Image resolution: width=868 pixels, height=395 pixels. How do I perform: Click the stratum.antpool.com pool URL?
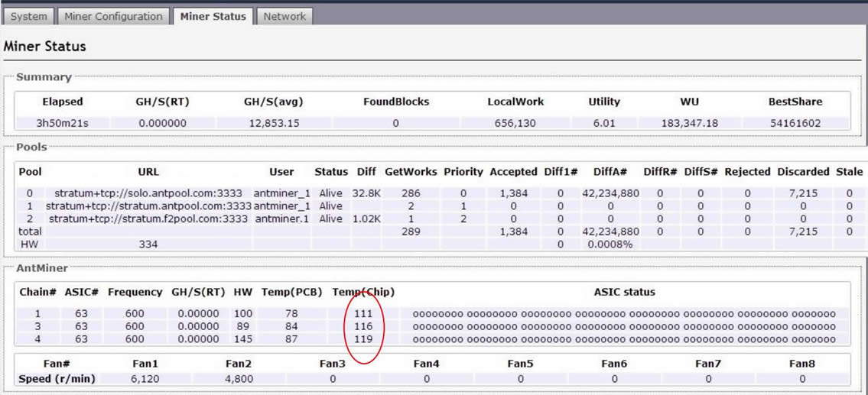148,206
